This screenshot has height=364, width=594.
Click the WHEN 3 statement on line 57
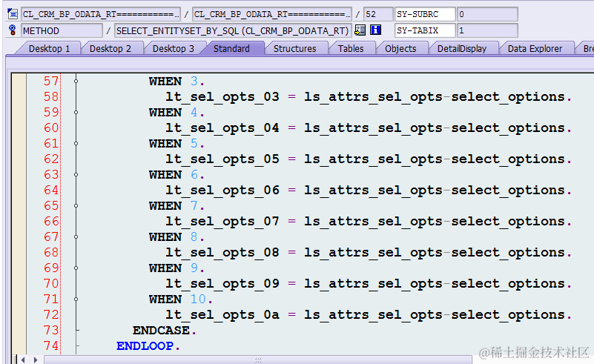point(176,81)
